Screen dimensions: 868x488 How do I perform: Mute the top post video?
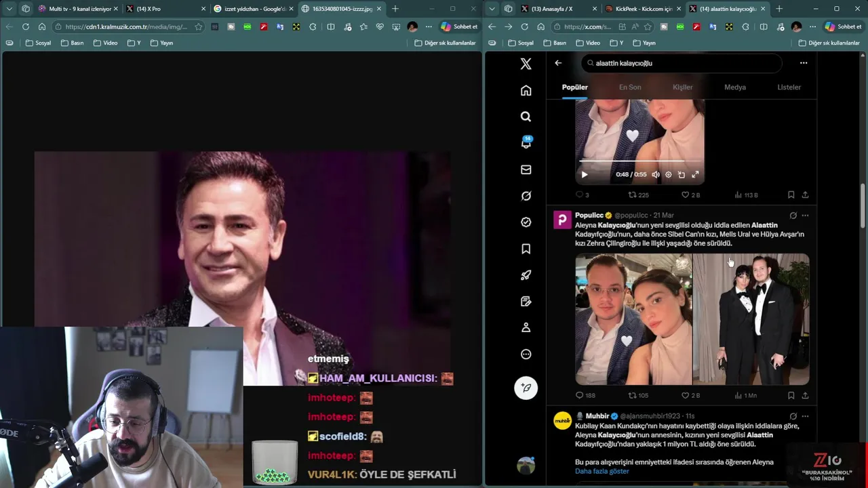click(656, 174)
